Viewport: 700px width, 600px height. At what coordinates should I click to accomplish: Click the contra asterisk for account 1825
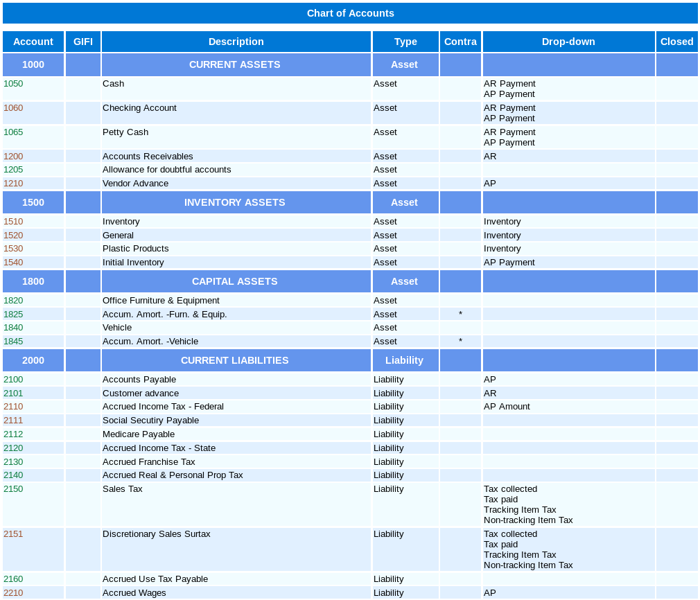460,315
